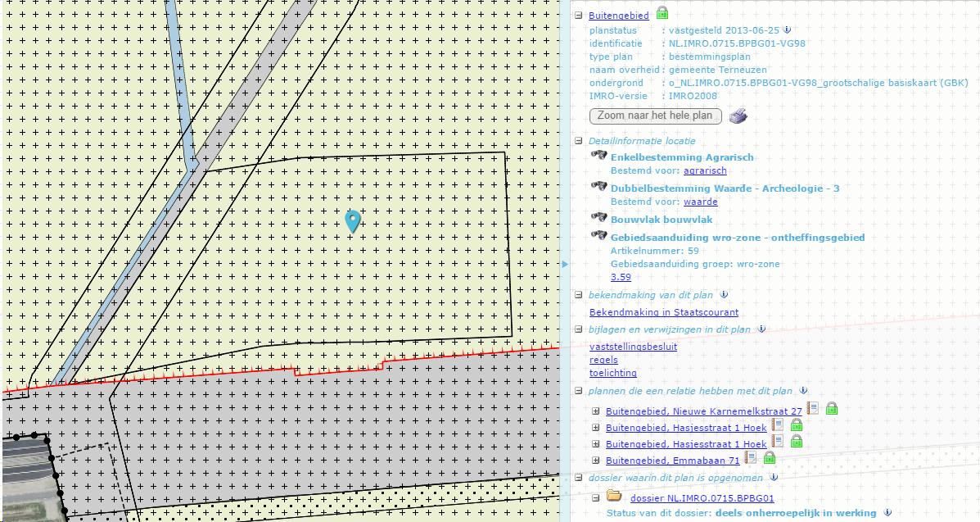Click status text deels onherroepelijk in werking
Screen dimensions: 980x522
(x=796, y=513)
